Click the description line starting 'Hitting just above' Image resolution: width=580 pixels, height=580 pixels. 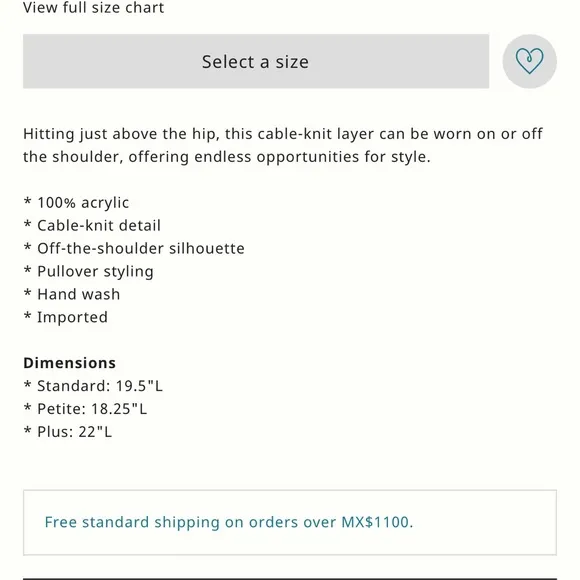[x=283, y=134]
